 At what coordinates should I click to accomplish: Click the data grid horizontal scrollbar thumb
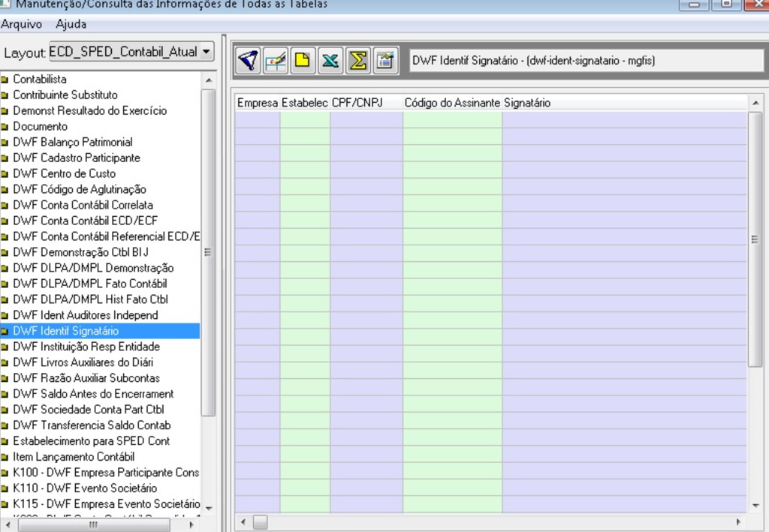(x=261, y=523)
